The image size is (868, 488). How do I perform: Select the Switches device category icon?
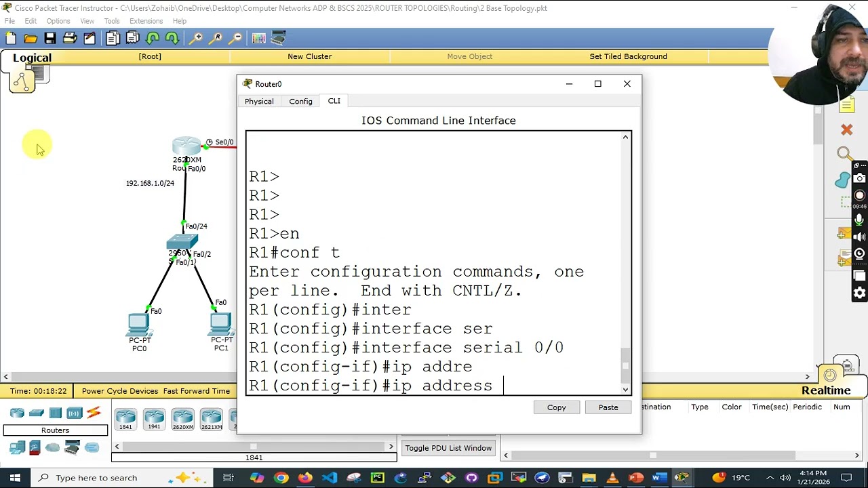37,413
